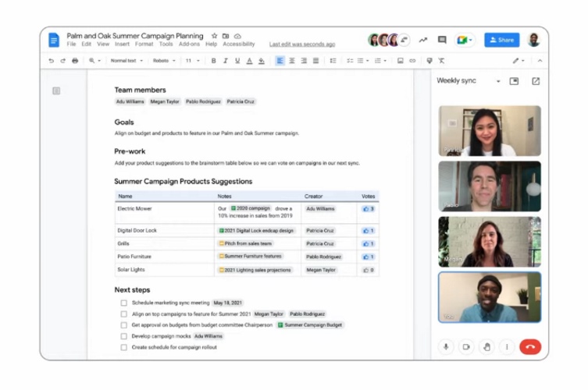Open Summer Campaign Budget chip
The width and height of the screenshot is (588, 390).
click(x=310, y=325)
